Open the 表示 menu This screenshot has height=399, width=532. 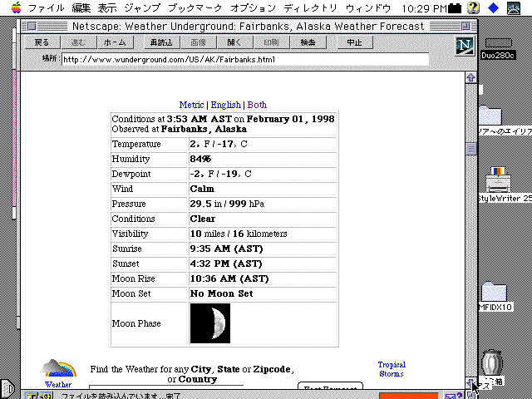(x=107, y=7)
